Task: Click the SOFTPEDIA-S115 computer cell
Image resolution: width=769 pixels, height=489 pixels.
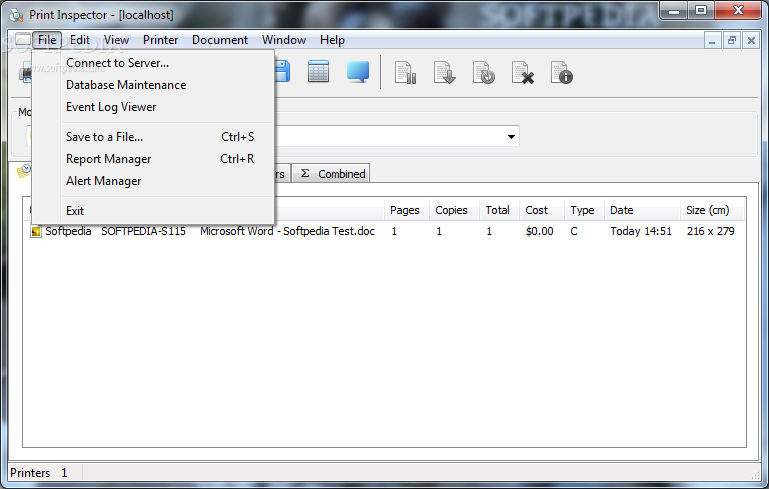Action: (x=143, y=231)
